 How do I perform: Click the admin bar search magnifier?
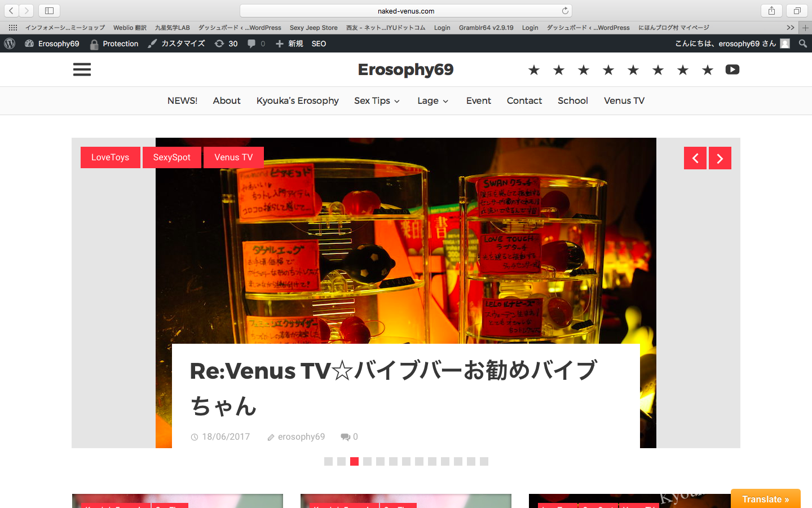tap(802, 43)
